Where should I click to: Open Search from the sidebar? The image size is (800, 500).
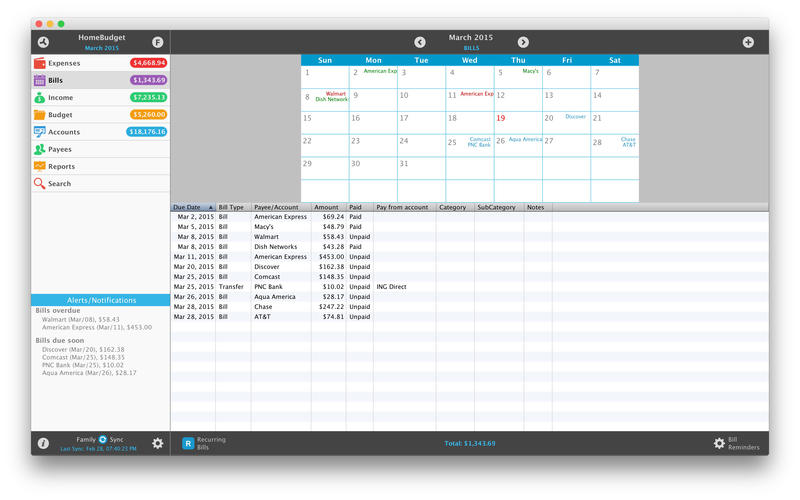pos(59,184)
